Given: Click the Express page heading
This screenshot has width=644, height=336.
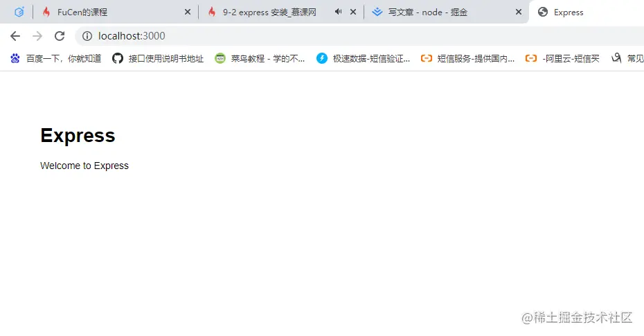Looking at the screenshot, I should tap(78, 136).
